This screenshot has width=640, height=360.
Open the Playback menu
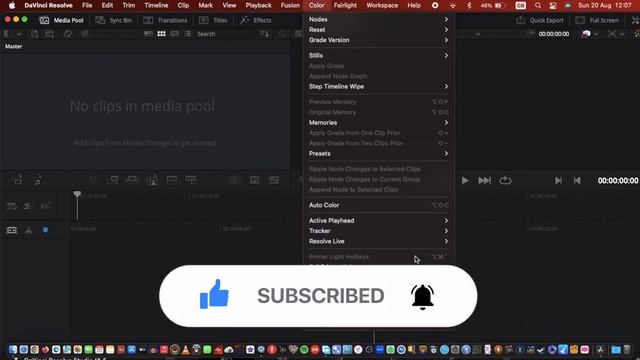(x=258, y=5)
